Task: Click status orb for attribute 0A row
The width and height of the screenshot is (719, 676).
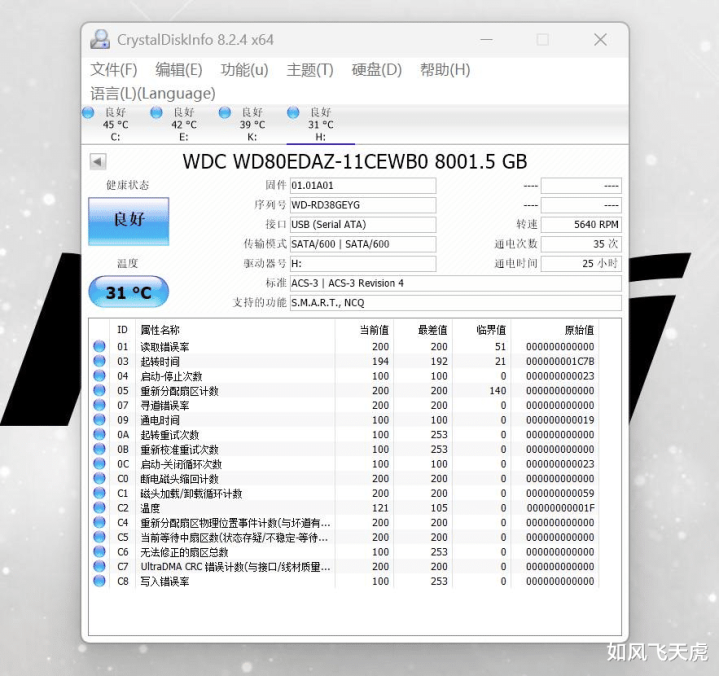Action: click(99, 434)
